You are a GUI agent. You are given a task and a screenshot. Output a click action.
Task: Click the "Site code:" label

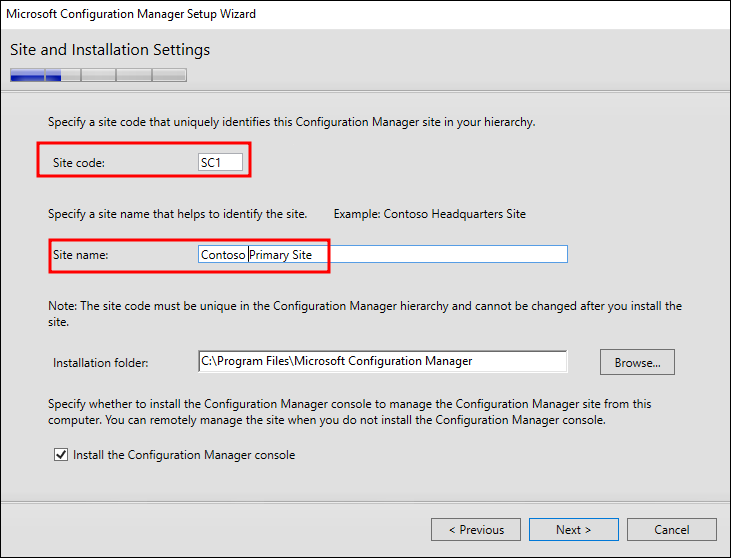click(78, 162)
